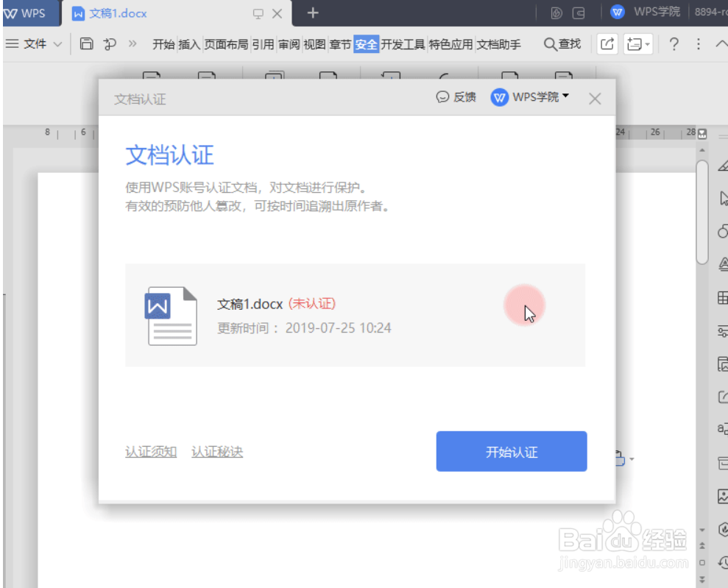This screenshot has height=588, width=728.
Task: Switch to the 引用 ribbon tab
Action: [263, 45]
